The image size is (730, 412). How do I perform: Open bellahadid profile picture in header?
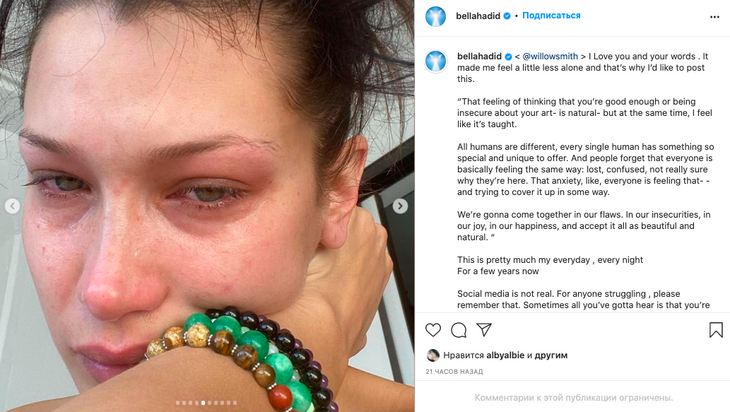[436, 16]
